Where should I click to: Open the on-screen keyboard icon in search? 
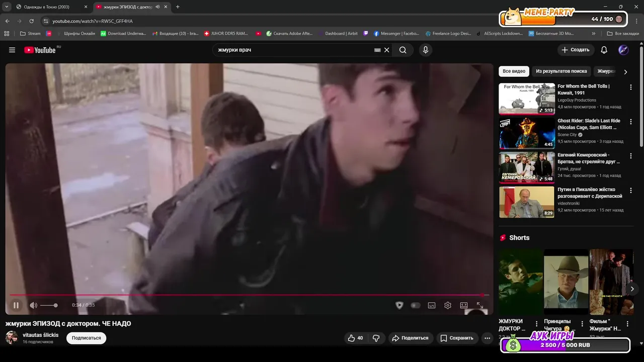(377, 50)
